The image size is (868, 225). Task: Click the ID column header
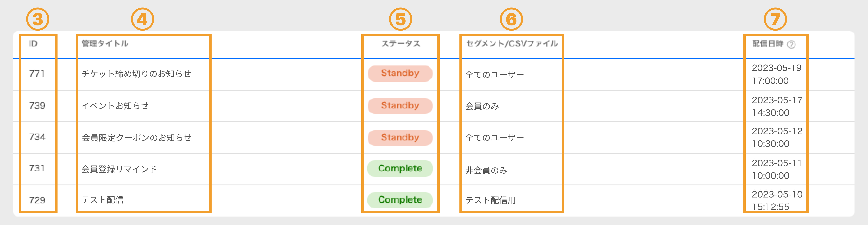tap(33, 43)
